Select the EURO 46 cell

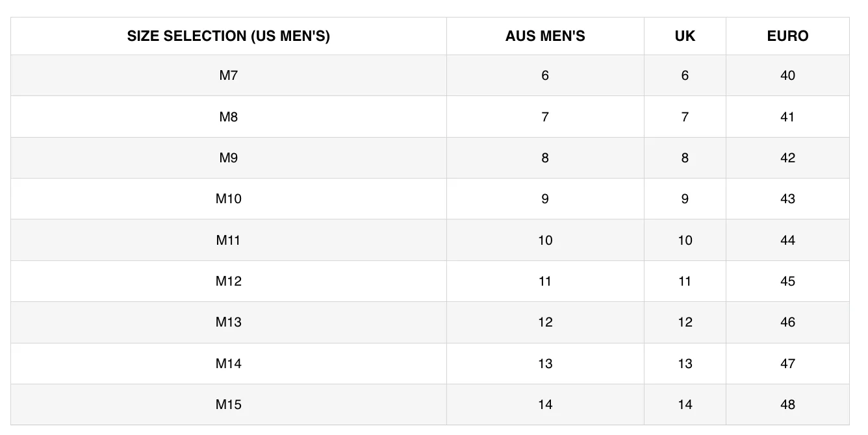(x=787, y=322)
